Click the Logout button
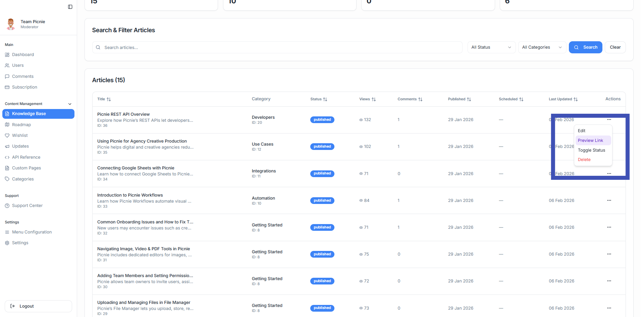The height and width of the screenshot is (317, 644). 38,306
